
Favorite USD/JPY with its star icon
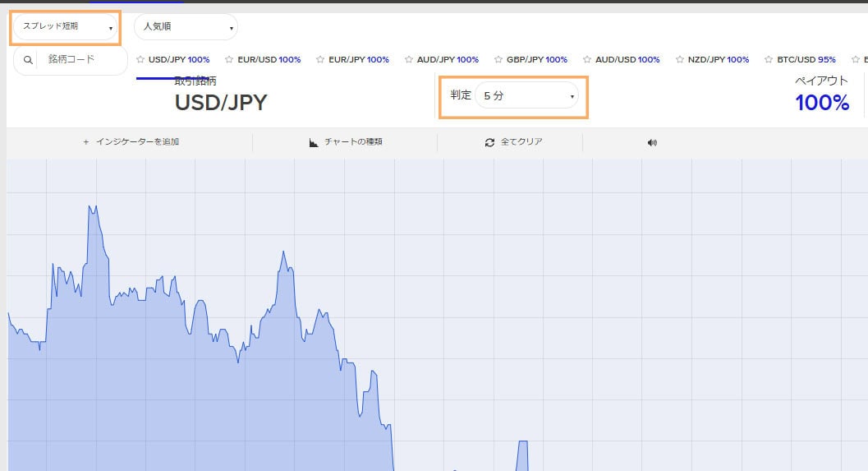pyautogui.click(x=140, y=59)
